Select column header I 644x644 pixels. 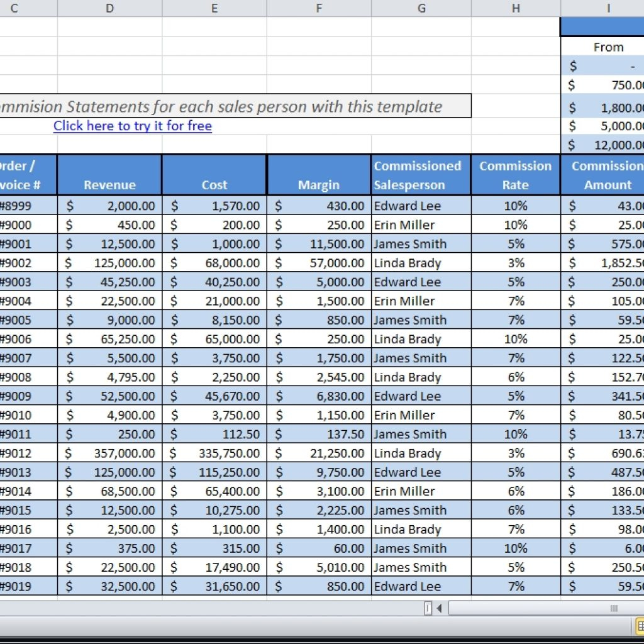coord(607,8)
